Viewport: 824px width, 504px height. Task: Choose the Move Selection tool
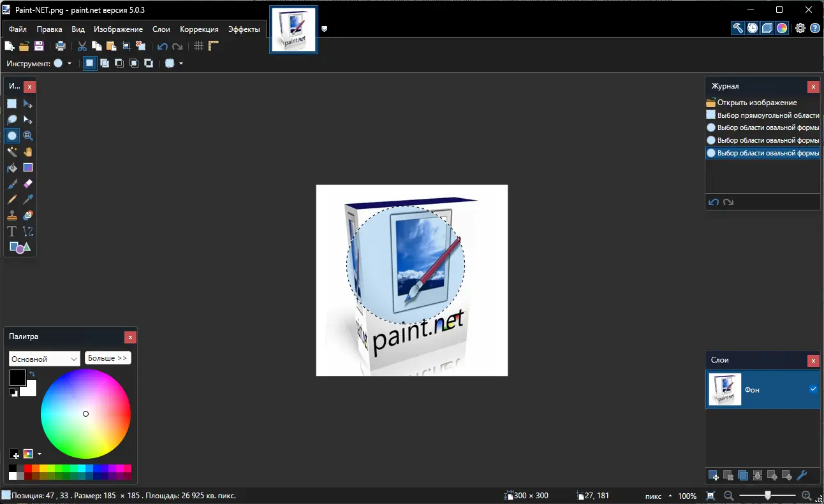[28, 120]
